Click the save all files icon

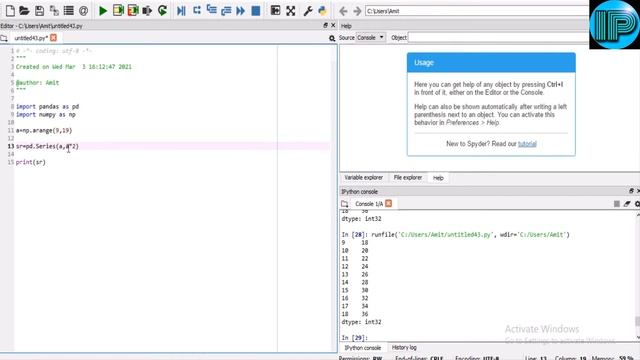(x=54, y=11)
